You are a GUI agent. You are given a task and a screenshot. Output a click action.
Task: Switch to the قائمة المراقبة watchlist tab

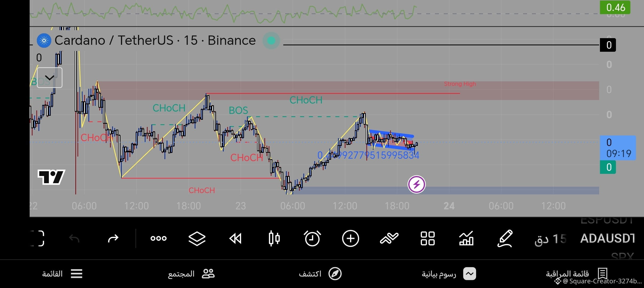(577, 274)
